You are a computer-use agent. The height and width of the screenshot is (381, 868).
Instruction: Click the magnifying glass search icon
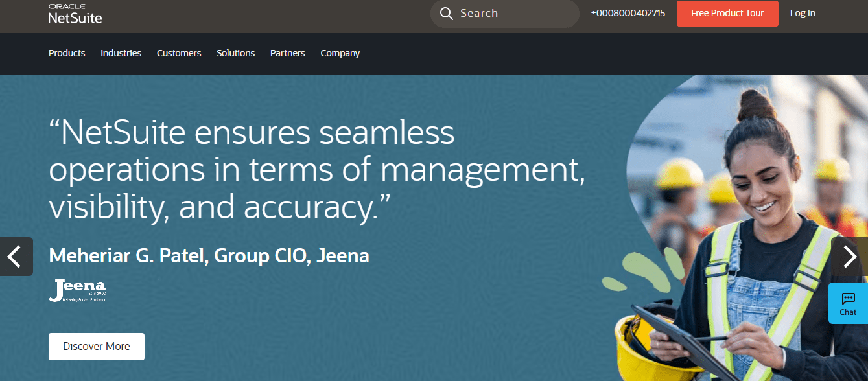pyautogui.click(x=446, y=14)
